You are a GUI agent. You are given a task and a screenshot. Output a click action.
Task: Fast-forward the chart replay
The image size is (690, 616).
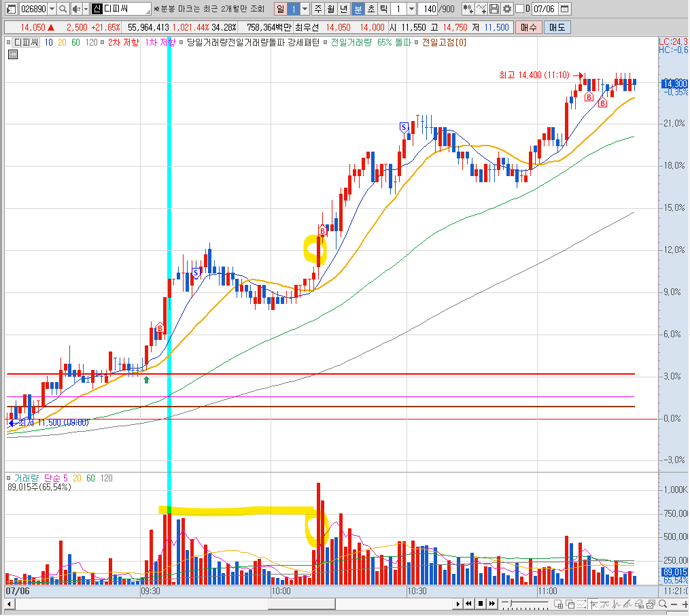pos(492,604)
